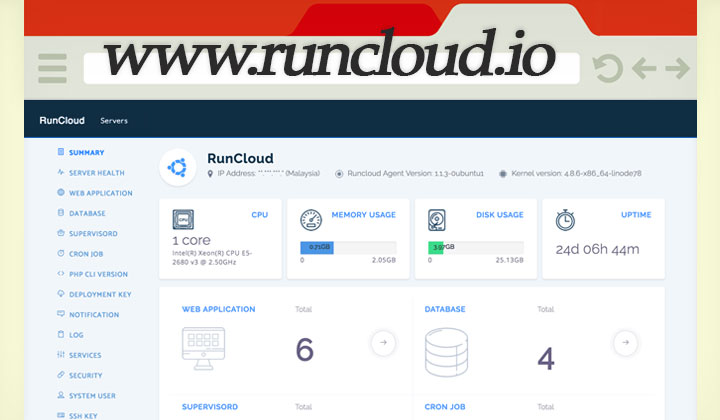720x420 pixels.
Task: Open Notification sidebar item
Action: [x=94, y=314]
